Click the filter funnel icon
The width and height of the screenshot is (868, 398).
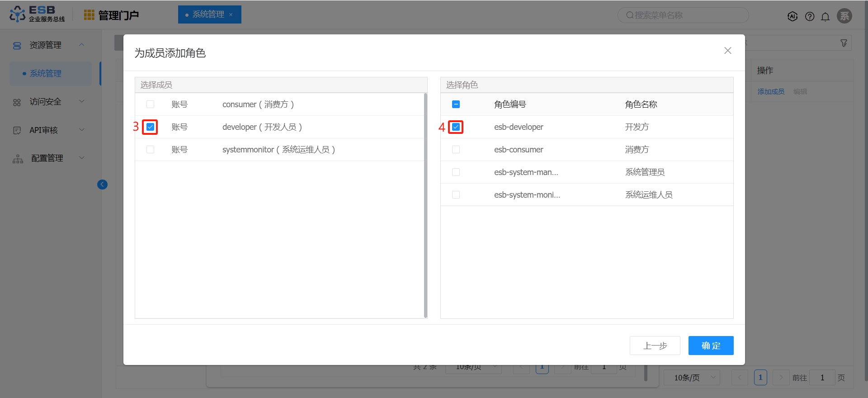pyautogui.click(x=844, y=43)
